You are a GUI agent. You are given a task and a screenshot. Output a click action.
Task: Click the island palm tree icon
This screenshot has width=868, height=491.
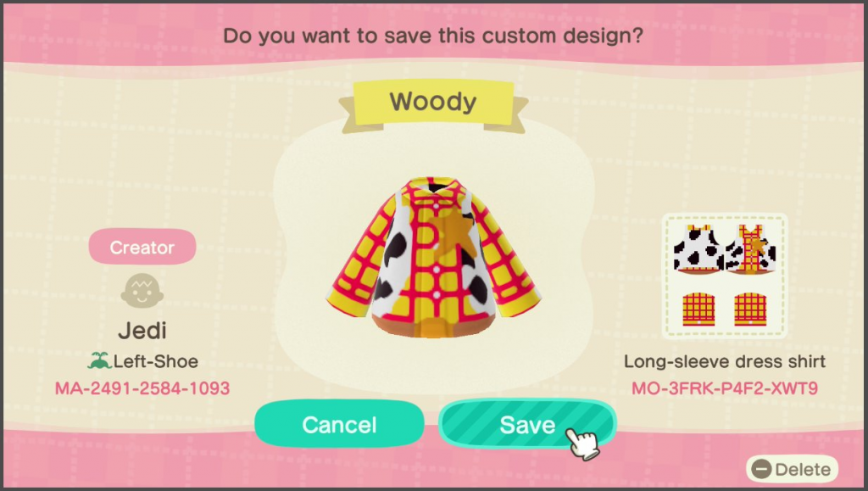click(99, 361)
